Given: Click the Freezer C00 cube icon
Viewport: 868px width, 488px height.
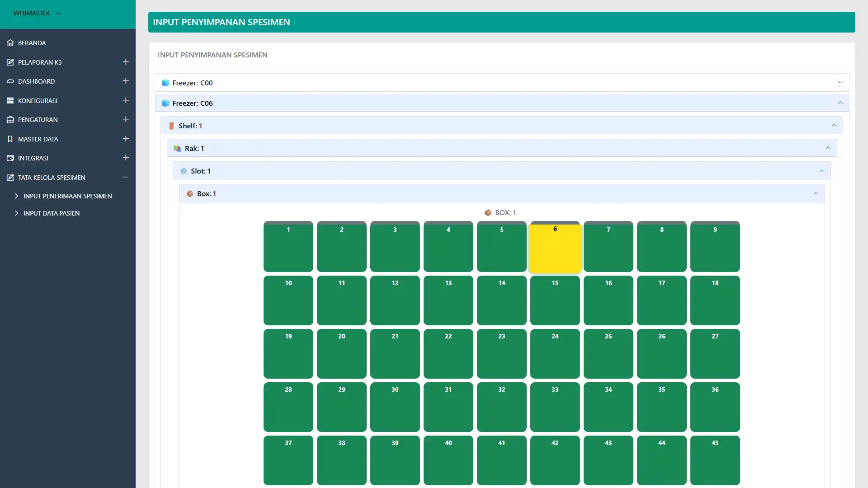Looking at the screenshot, I should tap(165, 83).
